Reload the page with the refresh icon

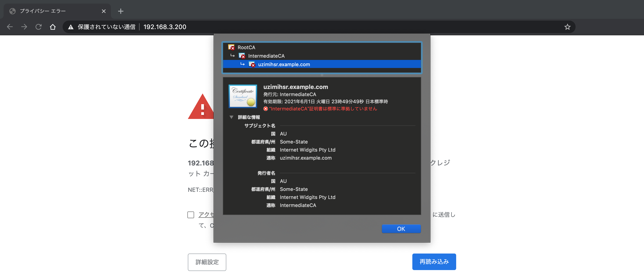(38, 27)
